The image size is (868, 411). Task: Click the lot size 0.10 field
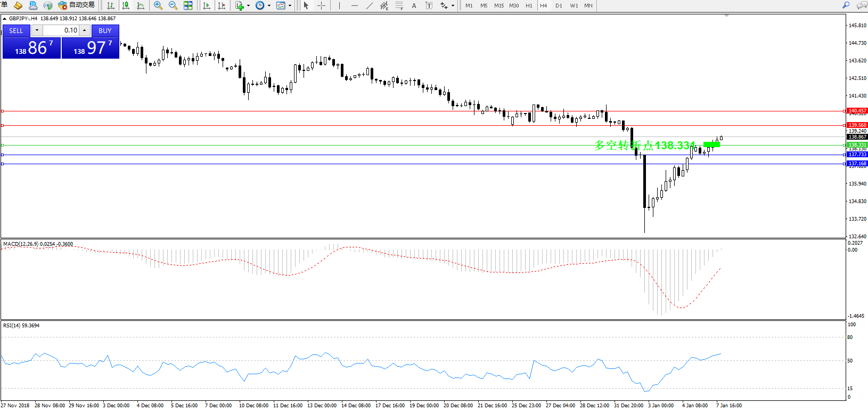click(x=61, y=30)
